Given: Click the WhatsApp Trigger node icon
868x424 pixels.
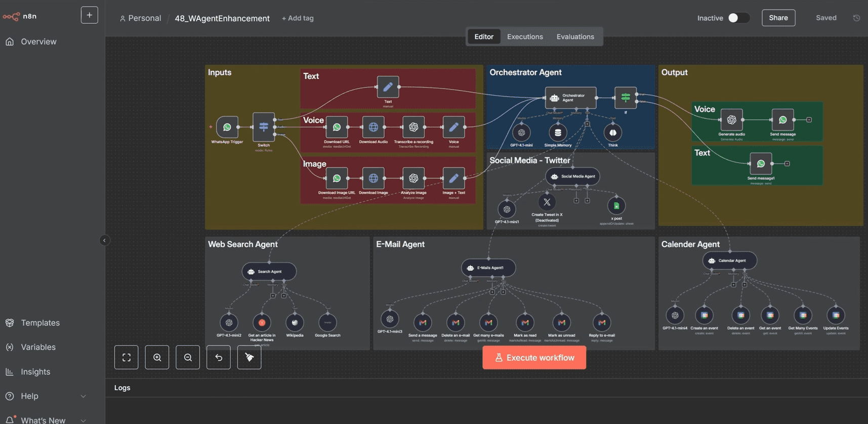Looking at the screenshot, I should coord(227,128).
